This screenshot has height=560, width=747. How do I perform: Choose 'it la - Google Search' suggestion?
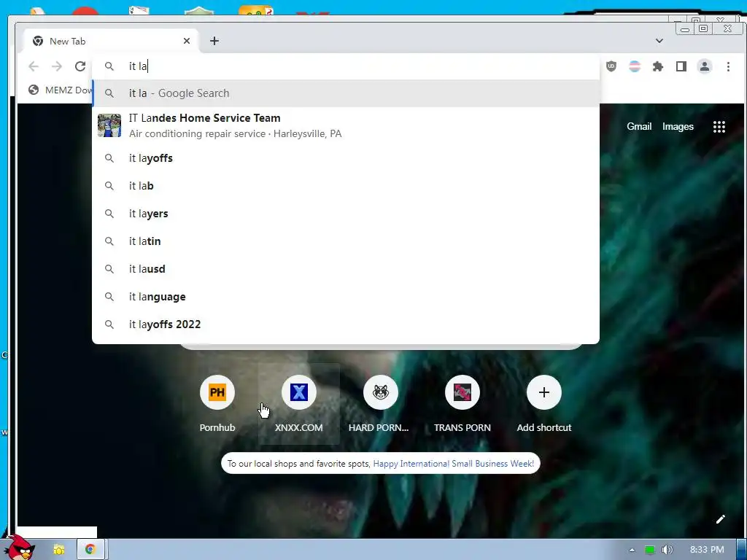[x=346, y=93]
